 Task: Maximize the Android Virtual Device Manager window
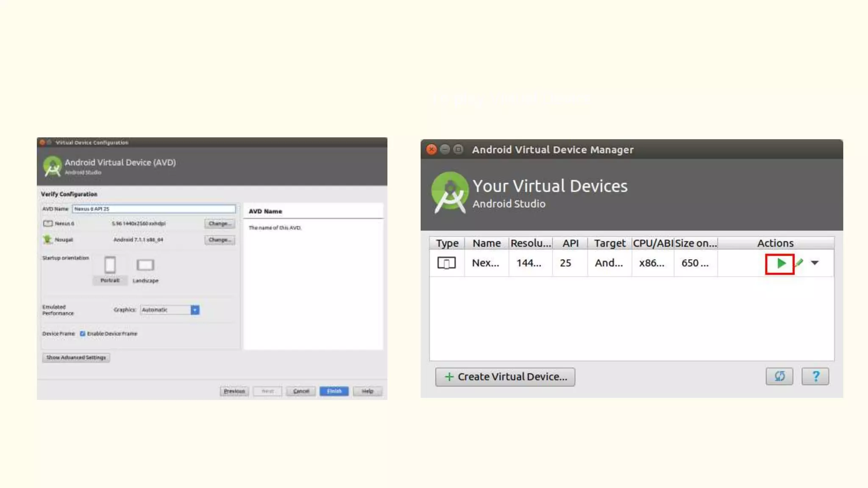click(458, 149)
